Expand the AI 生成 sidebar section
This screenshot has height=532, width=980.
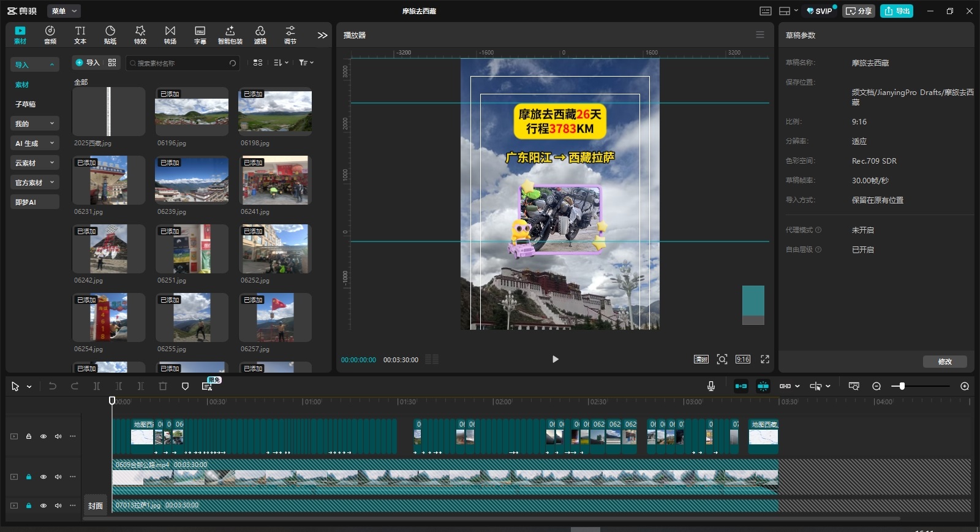(x=35, y=143)
